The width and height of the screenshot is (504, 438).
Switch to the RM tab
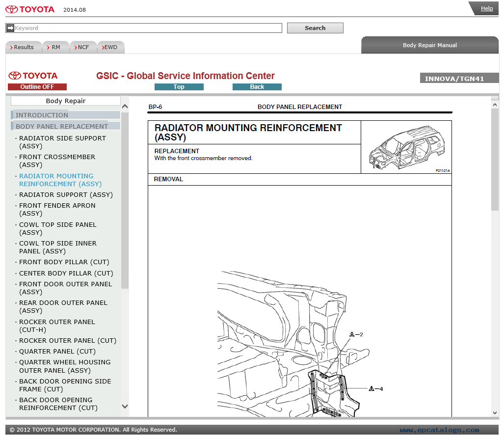coord(55,47)
